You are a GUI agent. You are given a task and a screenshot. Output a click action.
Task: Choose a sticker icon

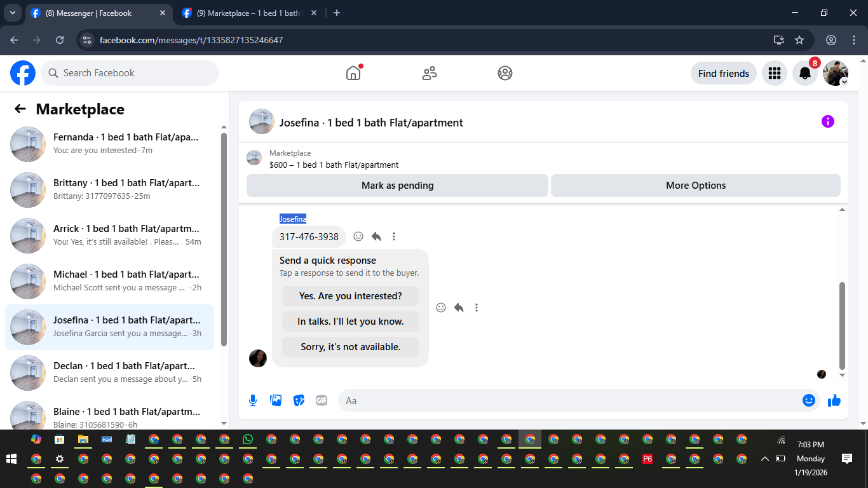299,400
